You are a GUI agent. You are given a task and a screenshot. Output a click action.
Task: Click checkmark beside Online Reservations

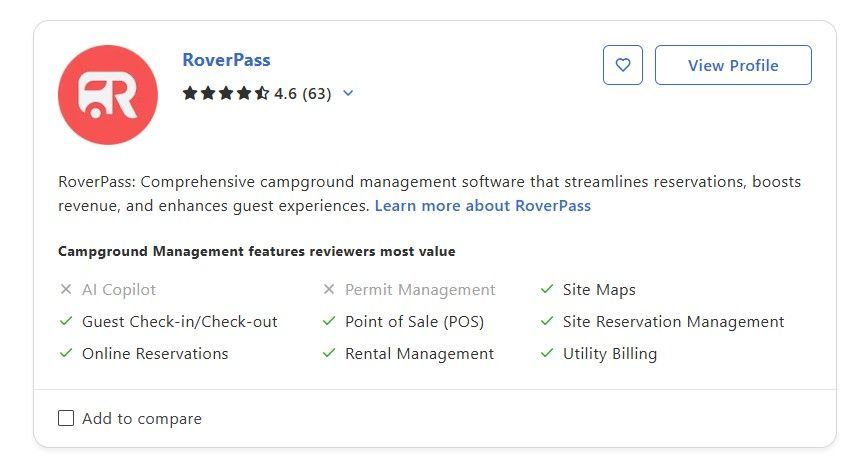pyautogui.click(x=66, y=353)
